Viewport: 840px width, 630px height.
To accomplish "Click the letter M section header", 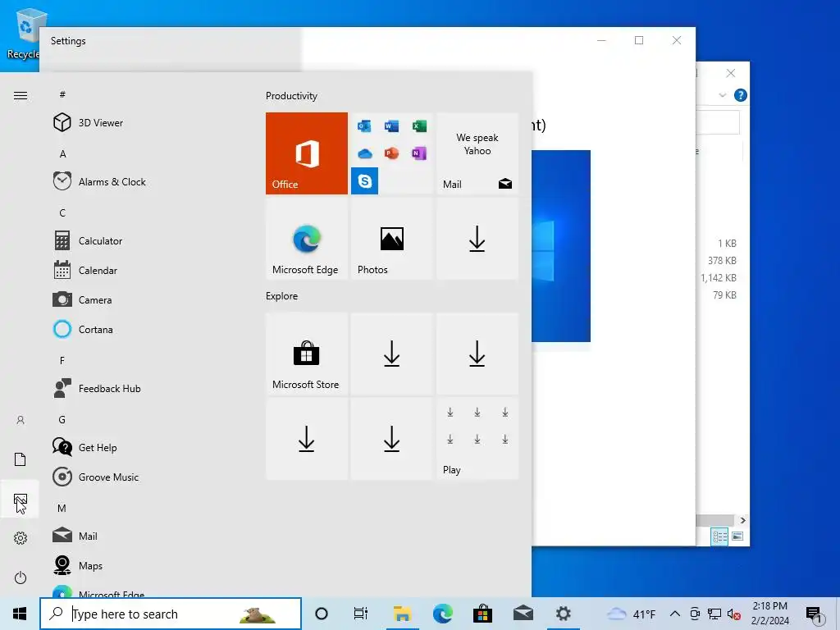I will coord(62,509).
